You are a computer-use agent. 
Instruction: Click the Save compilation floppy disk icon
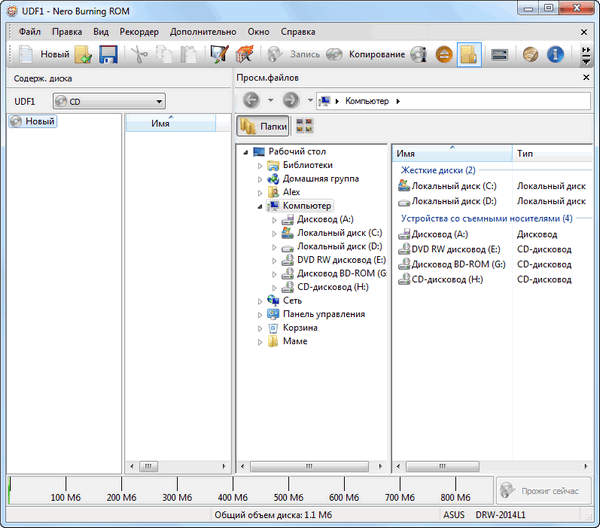108,54
